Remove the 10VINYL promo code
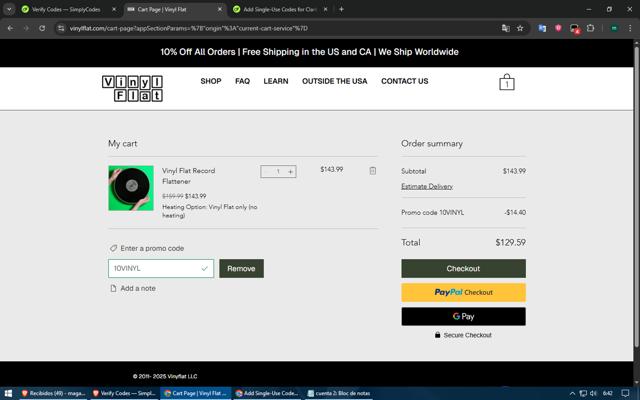The image size is (640, 400). pos(241,269)
